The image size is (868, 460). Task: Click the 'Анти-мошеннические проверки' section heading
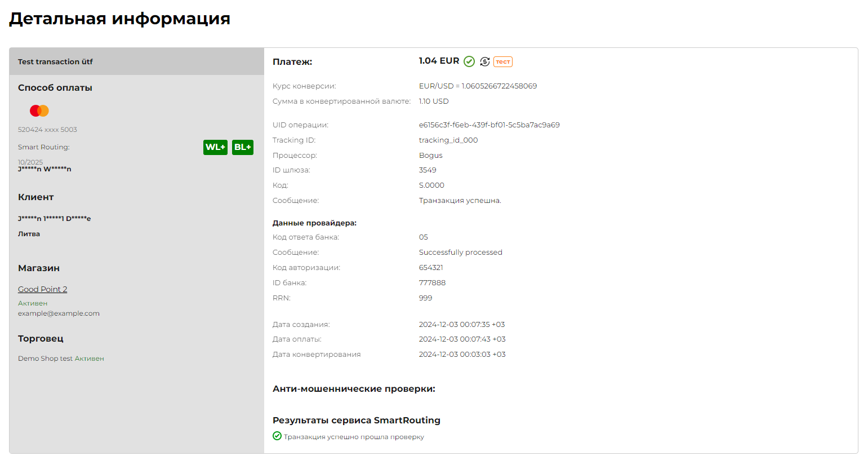pos(354,389)
